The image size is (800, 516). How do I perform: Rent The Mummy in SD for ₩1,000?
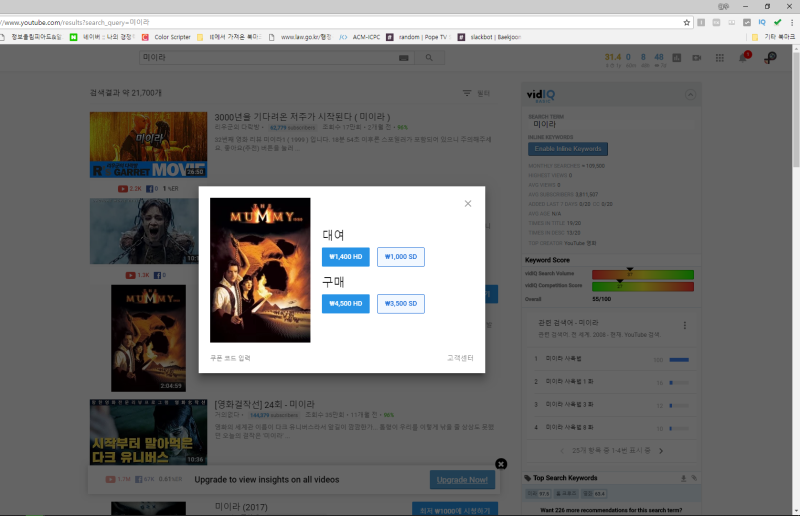point(401,257)
